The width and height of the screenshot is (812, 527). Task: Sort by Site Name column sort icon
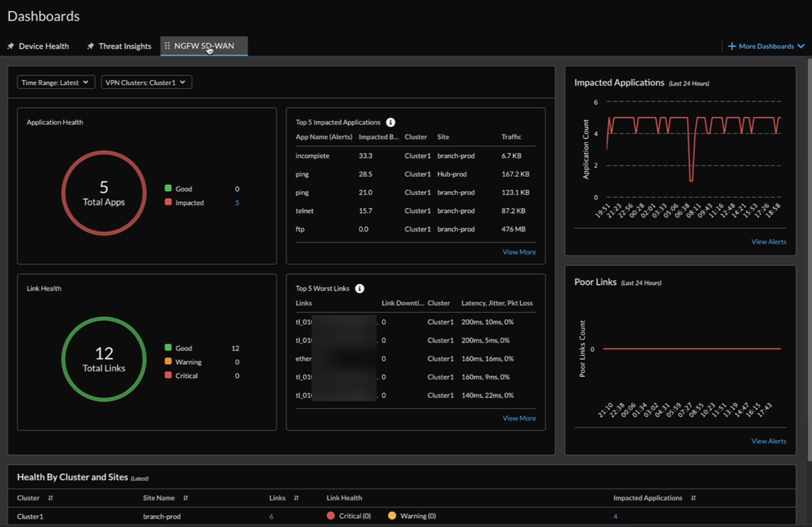click(x=186, y=498)
